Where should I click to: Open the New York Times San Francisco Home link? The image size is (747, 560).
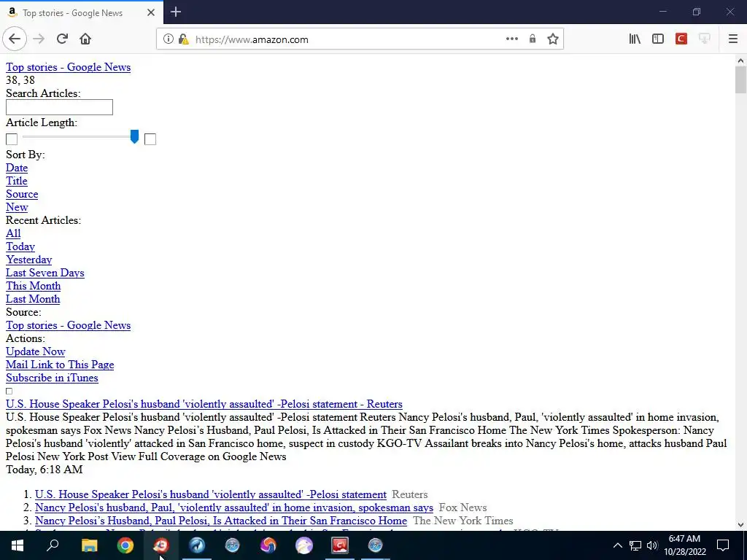click(x=221, y=521)
